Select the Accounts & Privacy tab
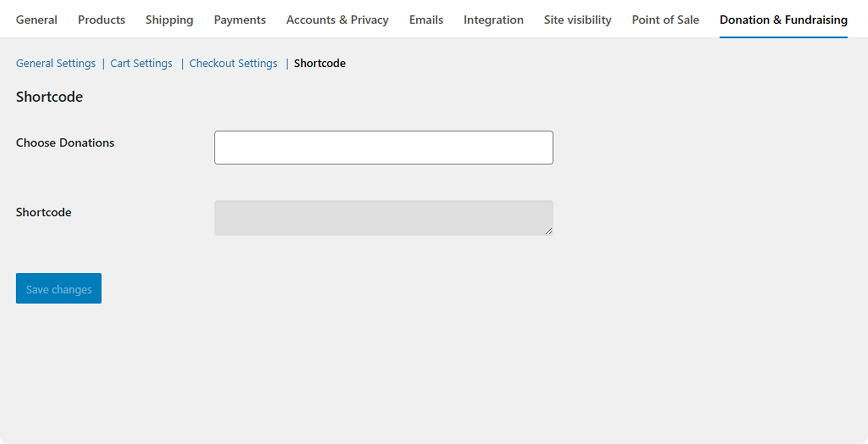The height and width of the screenshot is (444, 868). click(x=337, y=20)
